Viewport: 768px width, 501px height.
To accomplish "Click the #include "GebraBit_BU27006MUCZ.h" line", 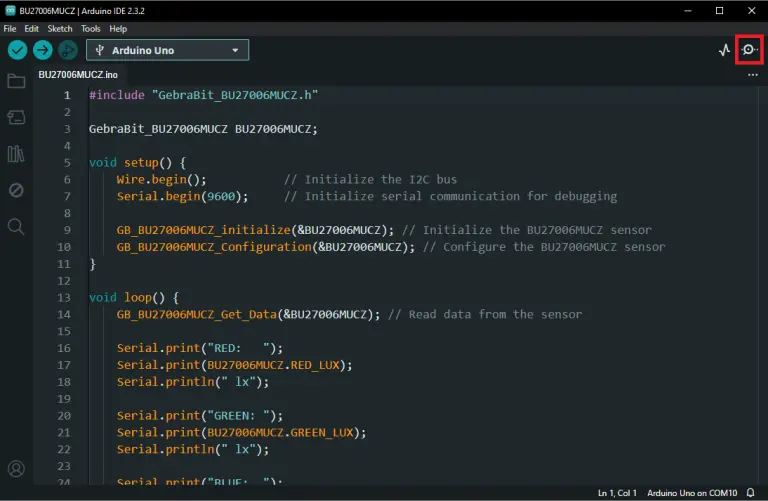I will 203,95.
